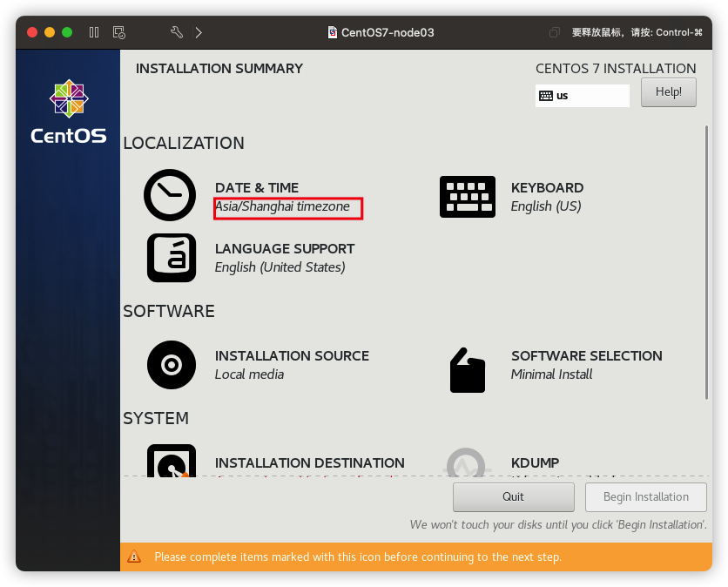Open Date & Time clock icon
The height and width of the screenshot is (587, 728).
click(170, 195)
